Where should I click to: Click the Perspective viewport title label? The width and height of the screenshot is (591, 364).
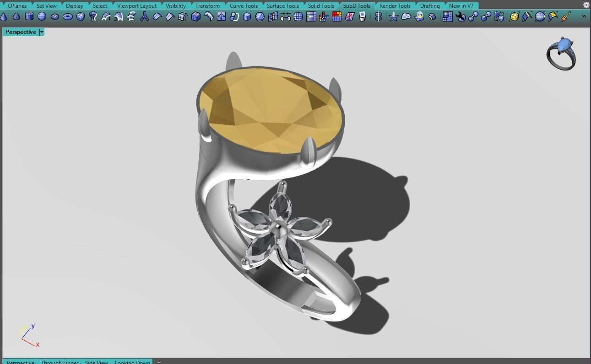point(21,32)
